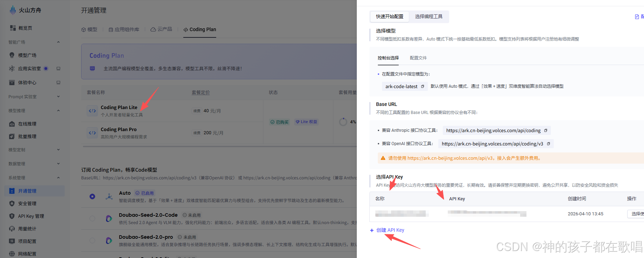Image resolution: width=644 pixels, height=258 pixels.
Task: Open 体验中心 sidebar icon
Action: [12, 83]
